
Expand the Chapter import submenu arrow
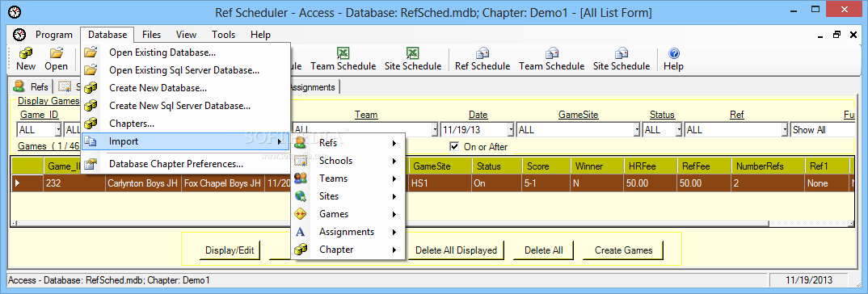click(x=394, y=250)
